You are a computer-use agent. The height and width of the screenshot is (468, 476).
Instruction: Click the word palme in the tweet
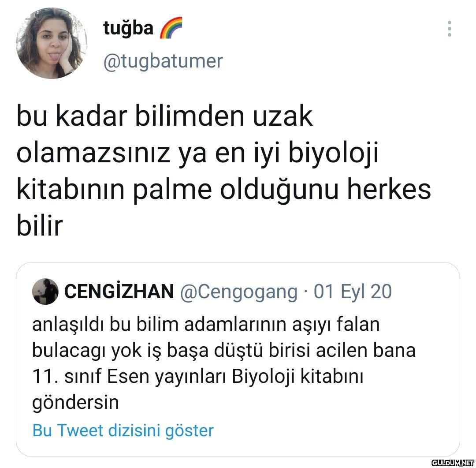point(172,190)
